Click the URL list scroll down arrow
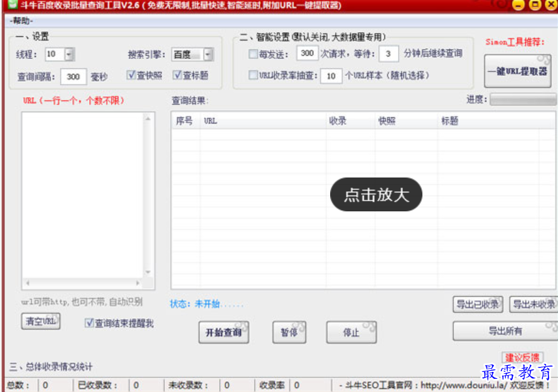Viewport: 558px width, 392px height. click(148, 272)
